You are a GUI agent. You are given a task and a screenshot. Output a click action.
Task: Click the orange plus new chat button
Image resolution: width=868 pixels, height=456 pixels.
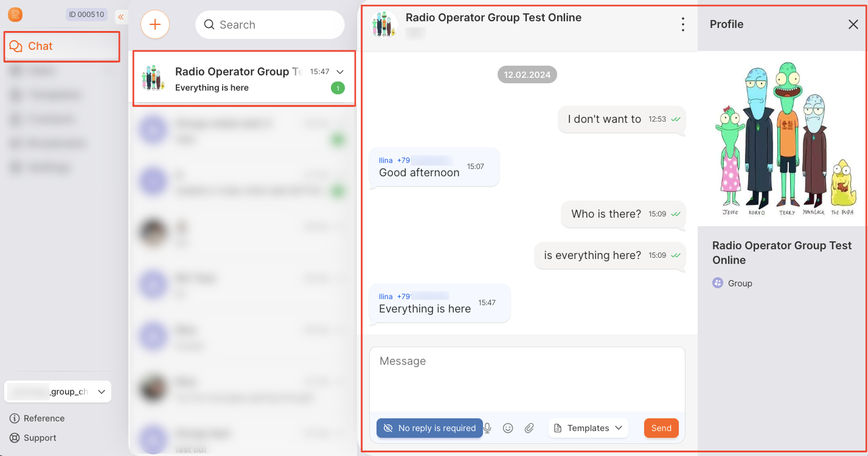coord(155,25)
